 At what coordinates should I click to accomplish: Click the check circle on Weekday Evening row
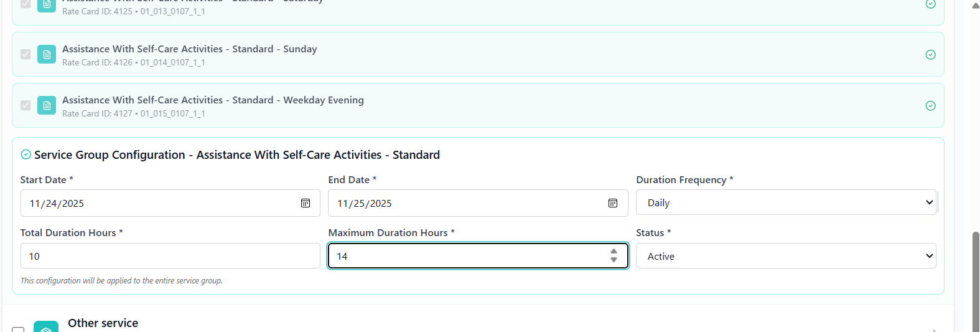930,106
